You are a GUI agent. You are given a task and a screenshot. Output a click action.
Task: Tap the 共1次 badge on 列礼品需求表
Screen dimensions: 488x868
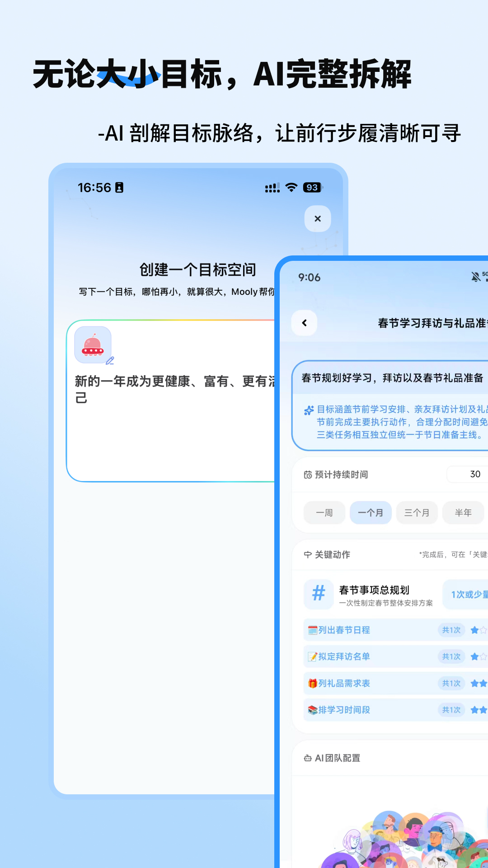click(x=451, y=683)
